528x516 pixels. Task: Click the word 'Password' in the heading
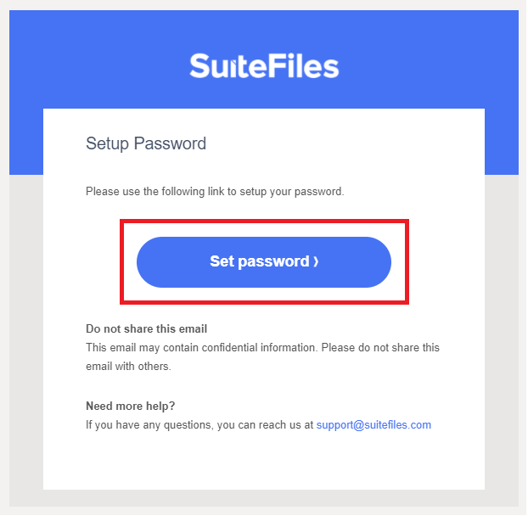pos(170,143)
